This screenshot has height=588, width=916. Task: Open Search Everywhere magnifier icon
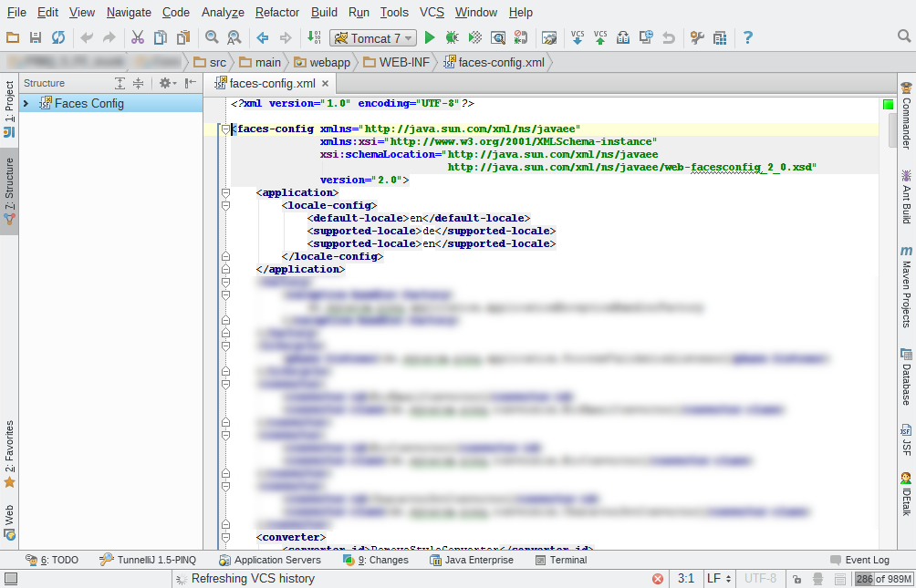point(904,36)
